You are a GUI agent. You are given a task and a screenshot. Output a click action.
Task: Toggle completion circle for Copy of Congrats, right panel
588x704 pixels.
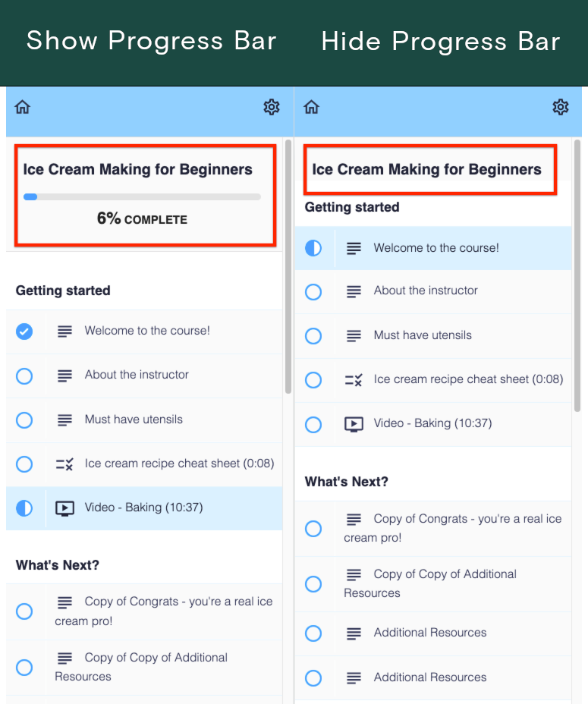tap(313, 529)
